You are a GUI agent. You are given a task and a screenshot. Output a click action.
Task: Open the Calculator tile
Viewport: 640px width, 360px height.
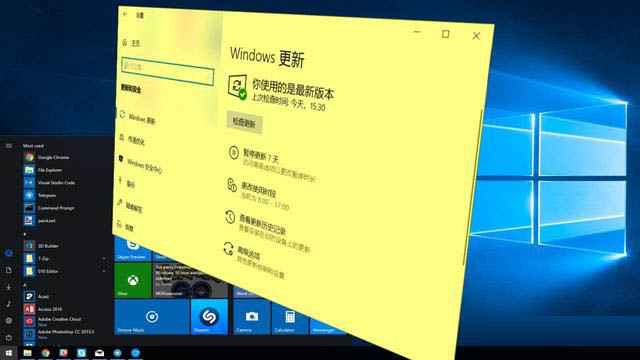(290, 317)
